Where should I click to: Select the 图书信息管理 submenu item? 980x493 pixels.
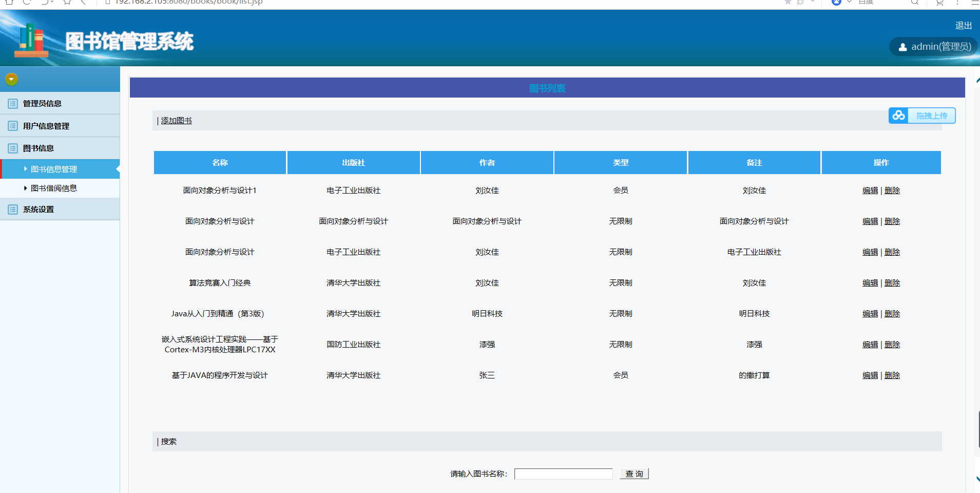[53, 169]
